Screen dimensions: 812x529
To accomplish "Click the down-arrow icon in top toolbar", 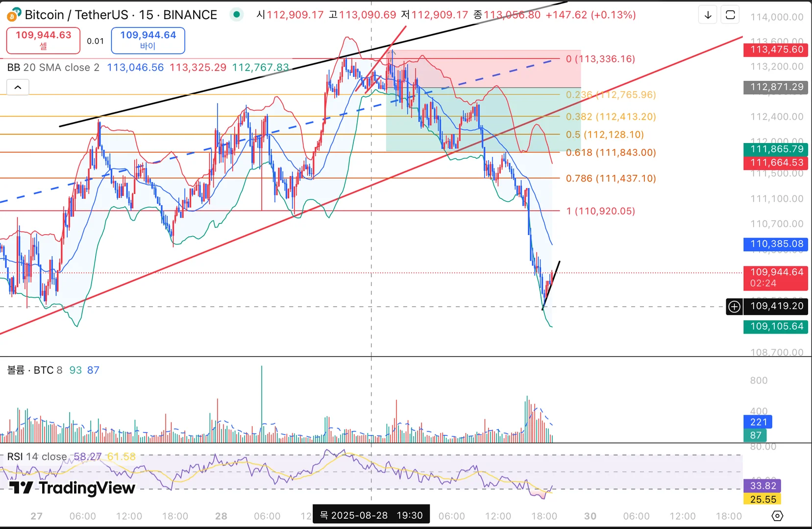I will tap(708, 15).
